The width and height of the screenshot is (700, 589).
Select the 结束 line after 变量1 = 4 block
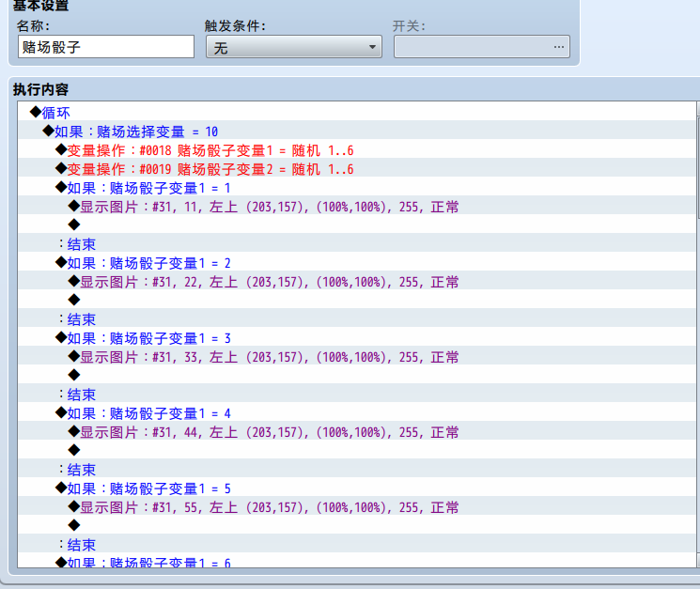point(357,469)
